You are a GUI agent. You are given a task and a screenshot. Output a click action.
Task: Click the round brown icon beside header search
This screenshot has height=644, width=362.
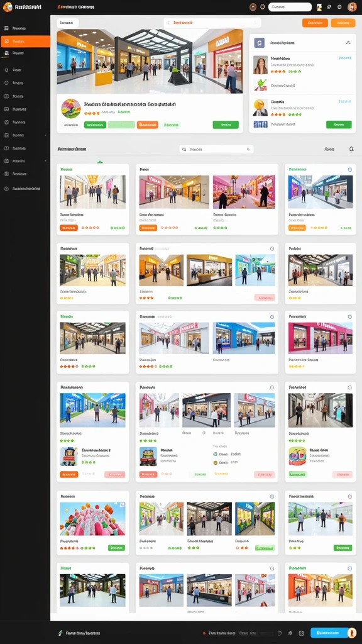pyautogui.click(x=253, y=7)
